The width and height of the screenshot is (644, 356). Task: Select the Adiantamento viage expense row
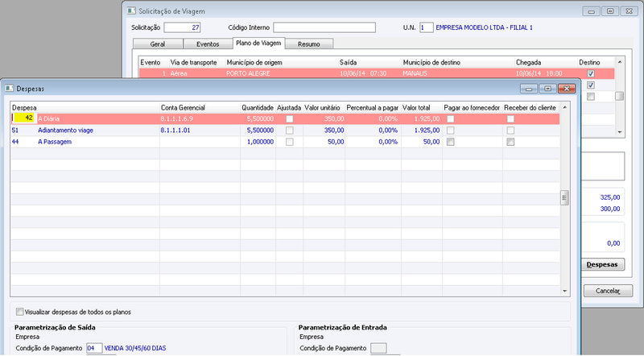click(x=285, y=130)
